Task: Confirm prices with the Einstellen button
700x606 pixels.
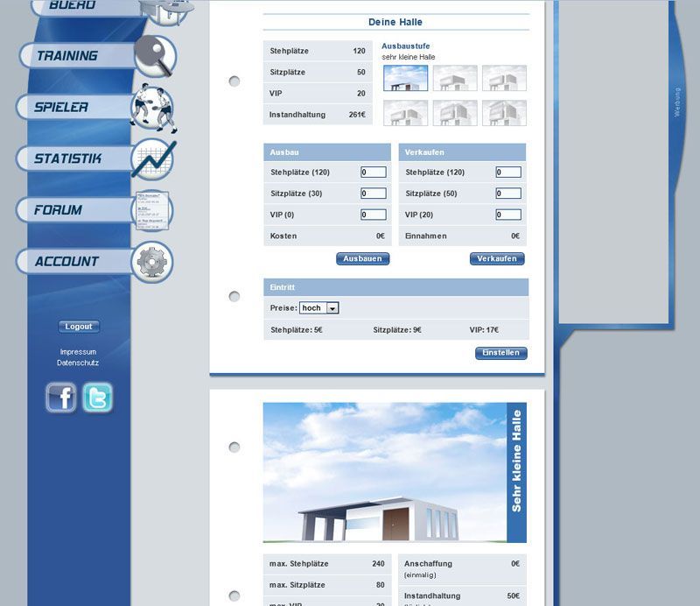Action: (500, 353)
